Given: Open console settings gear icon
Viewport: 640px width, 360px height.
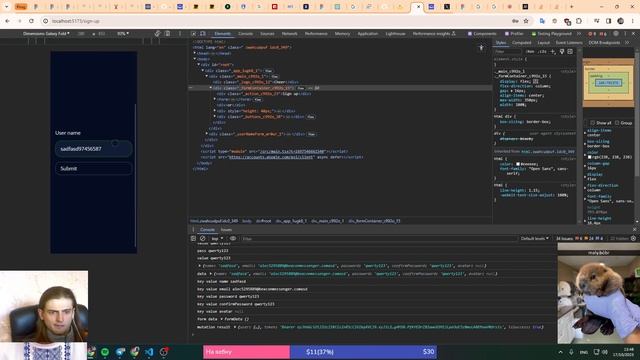Looking at the screenshot, I should (633, 238).
